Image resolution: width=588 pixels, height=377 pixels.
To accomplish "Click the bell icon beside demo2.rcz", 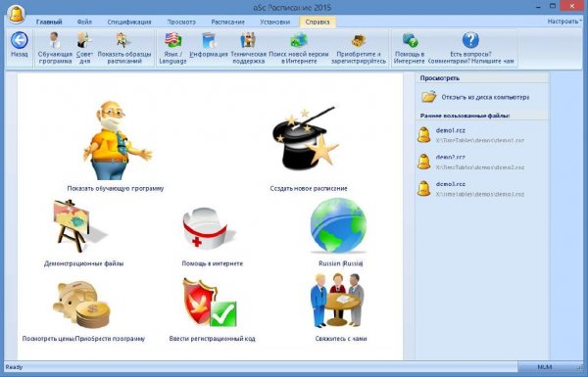I will (x=424, y=162).
